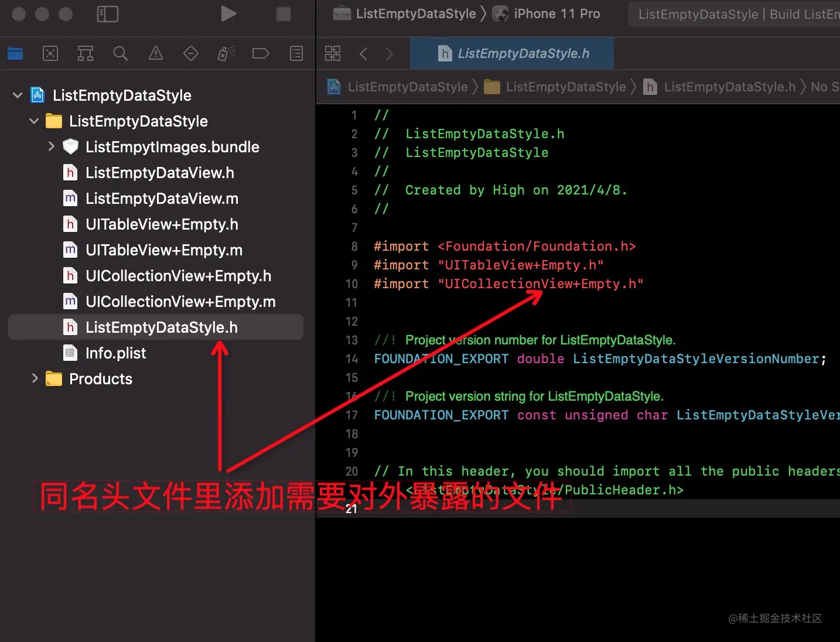Choose the iPhone 11 Pro run destination

(547, 13)
